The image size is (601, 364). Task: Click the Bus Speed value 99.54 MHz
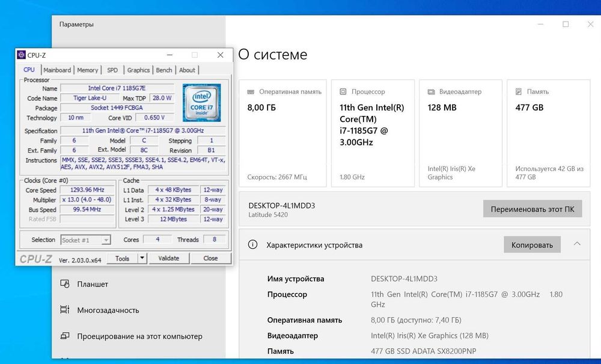click(x=87, y=210)
